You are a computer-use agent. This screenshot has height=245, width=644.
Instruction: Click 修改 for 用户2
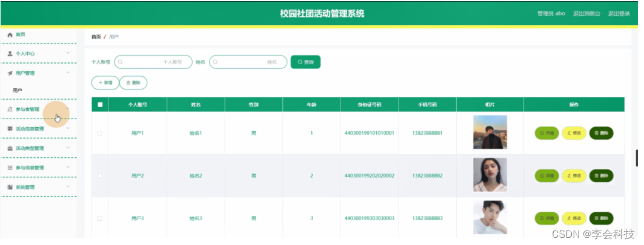(x=574, y=175)
